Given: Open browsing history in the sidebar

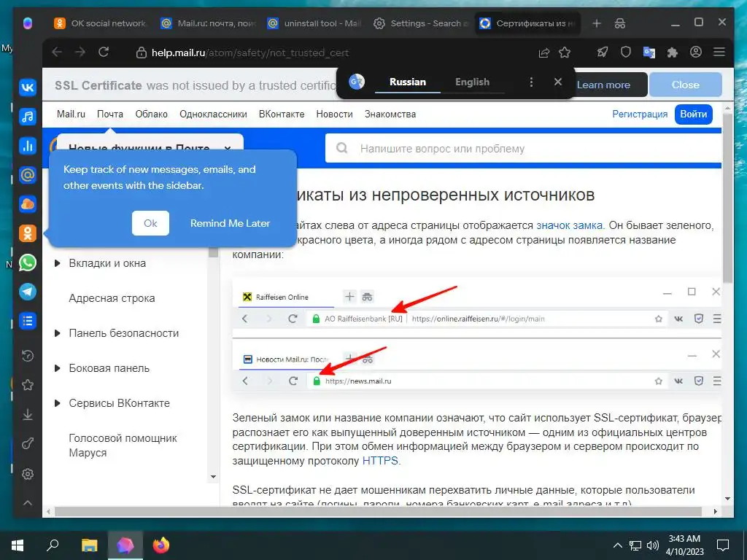Looking at the screenshot, I should click(28, 355).
